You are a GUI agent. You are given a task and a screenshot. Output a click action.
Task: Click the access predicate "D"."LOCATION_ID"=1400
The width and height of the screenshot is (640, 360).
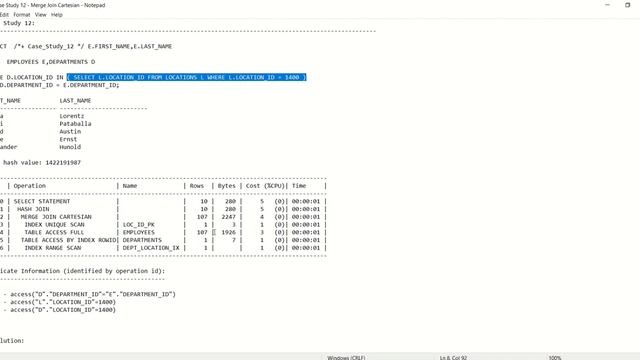point(63,310)
